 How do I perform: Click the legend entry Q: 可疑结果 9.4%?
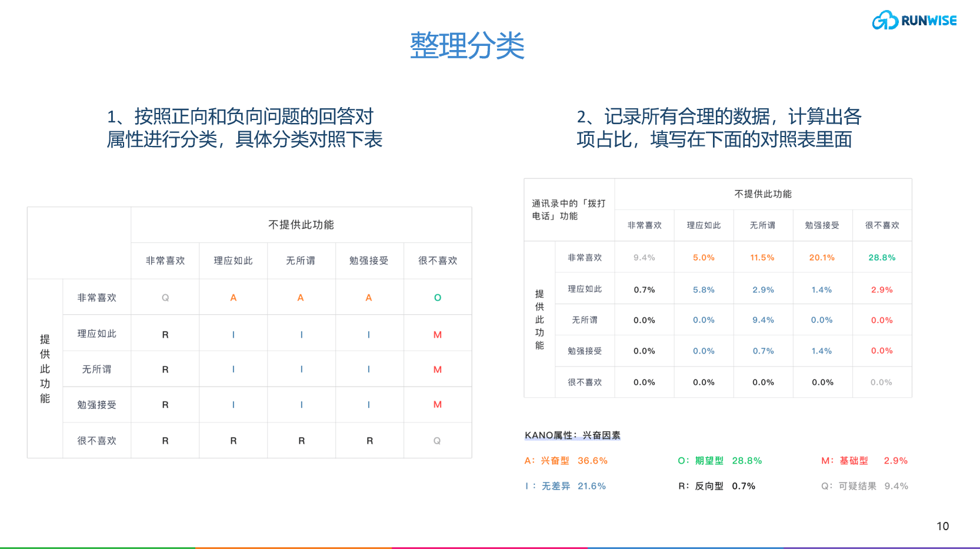coord(865,486)
